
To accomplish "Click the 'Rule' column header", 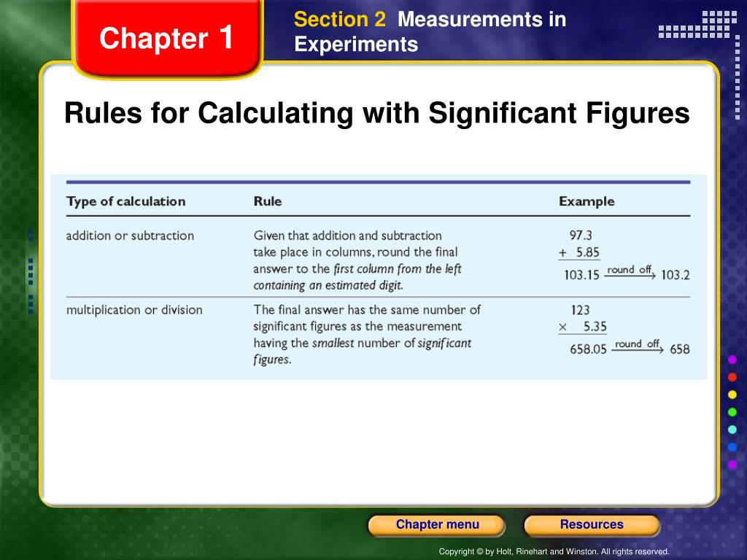I will pos(267,201).
